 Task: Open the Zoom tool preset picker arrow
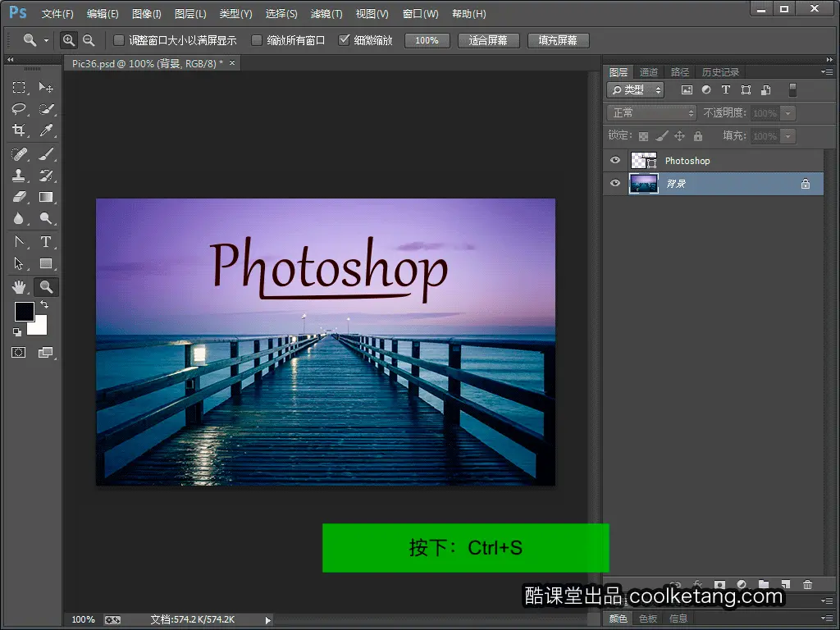click(x=46, y=41)
